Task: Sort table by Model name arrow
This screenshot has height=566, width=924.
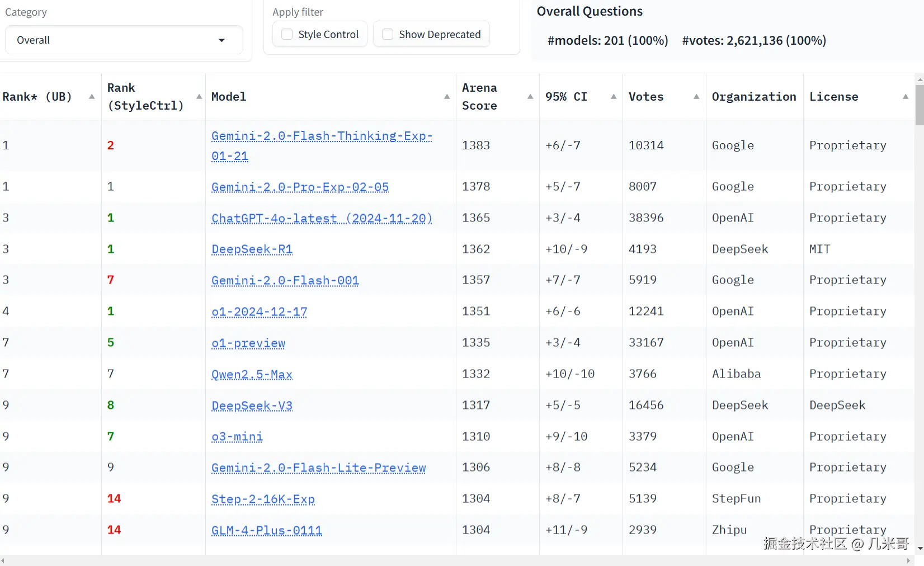Action: pos(447,97)
